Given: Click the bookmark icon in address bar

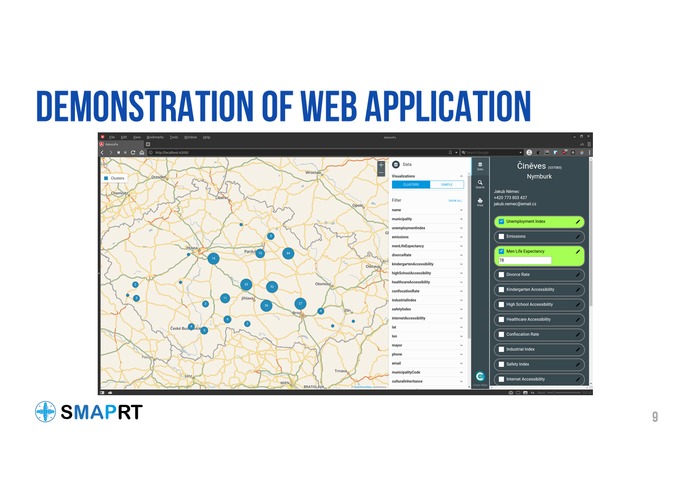Looking at the screenshot, I should pyautogui.click(x=450, y=152).
